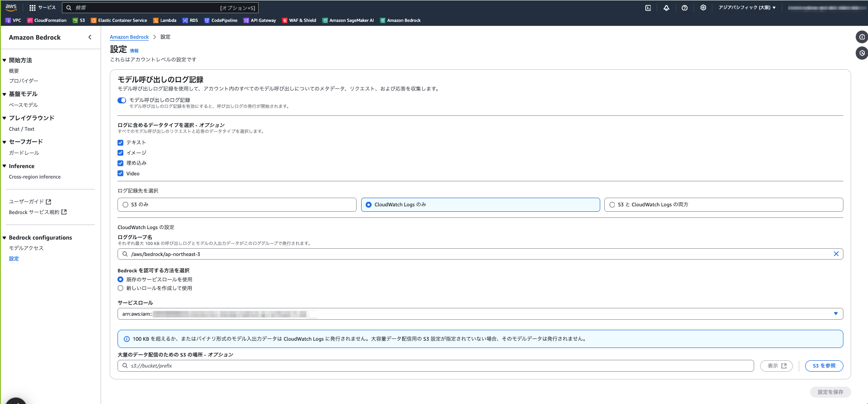Screen dimensions: 868x404
Task: Collapse the プレイグラウンド section
Action: point(4,118)
